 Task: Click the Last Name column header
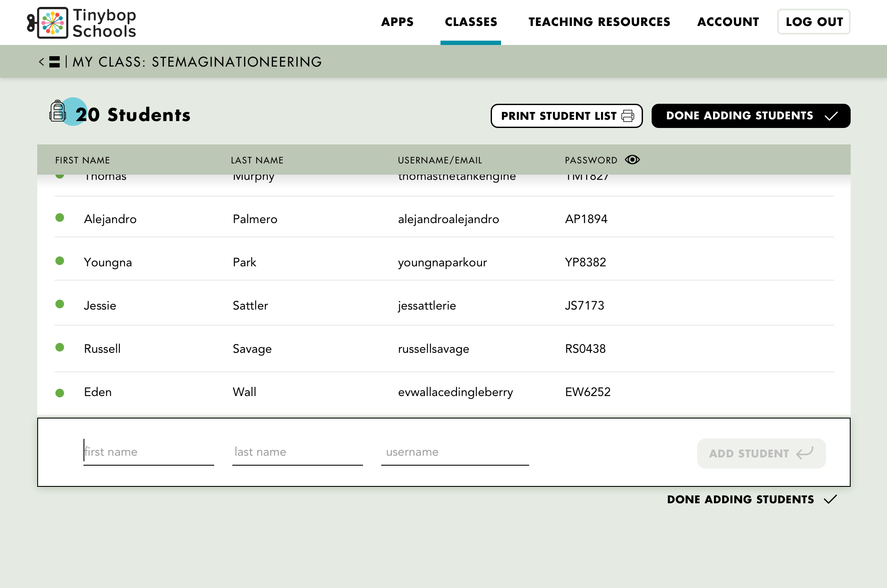257,160
